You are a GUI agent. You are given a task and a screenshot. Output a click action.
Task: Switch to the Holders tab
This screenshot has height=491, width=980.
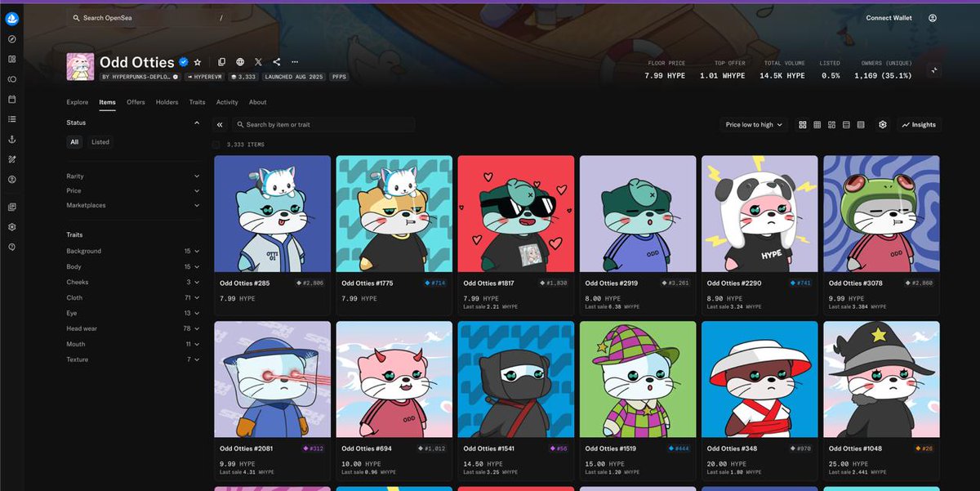(167, 103)
